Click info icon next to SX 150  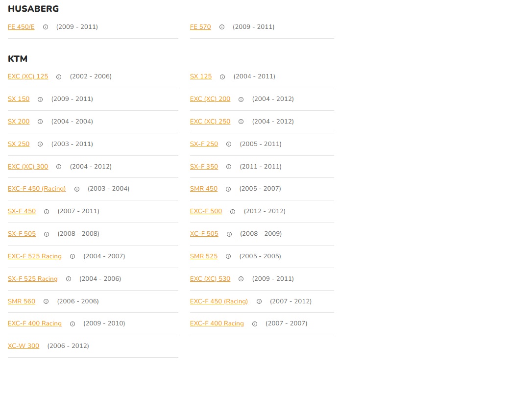click(40, 99)
